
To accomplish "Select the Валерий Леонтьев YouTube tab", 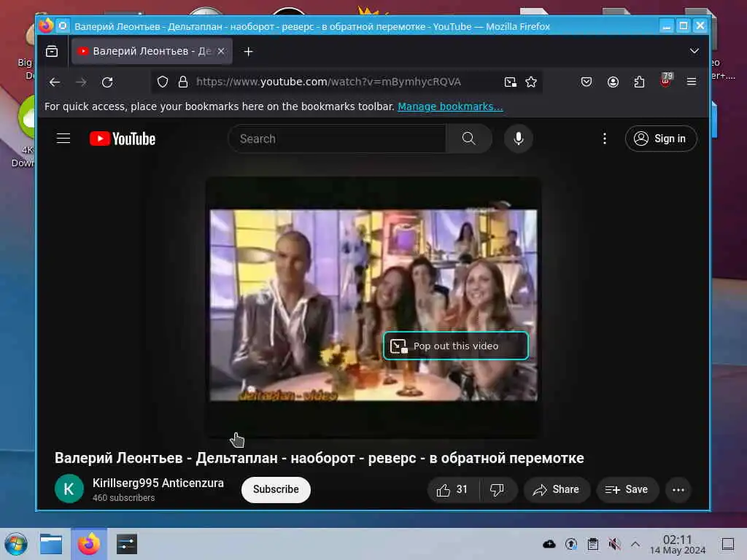I will coord(152,51).
